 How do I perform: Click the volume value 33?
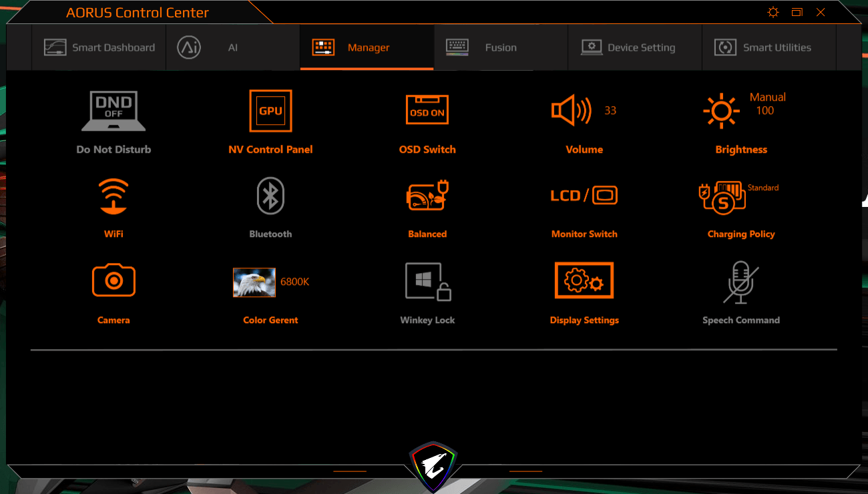pyautogui.click(x=610, y=111)
